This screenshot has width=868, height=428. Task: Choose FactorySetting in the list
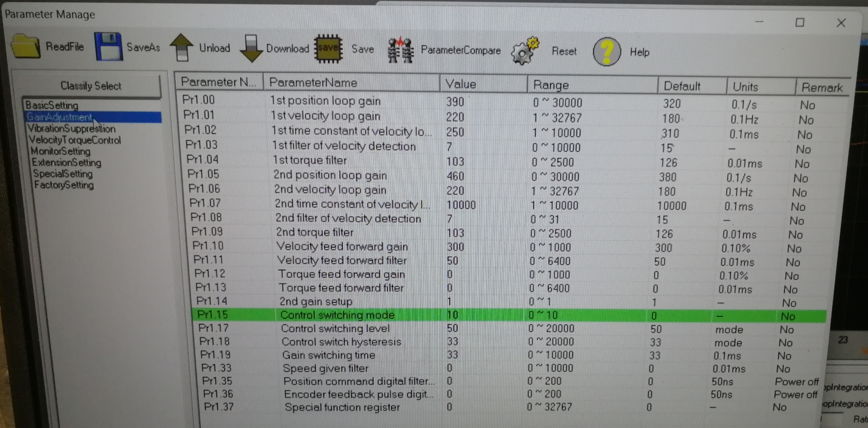(x=64, y=185)
